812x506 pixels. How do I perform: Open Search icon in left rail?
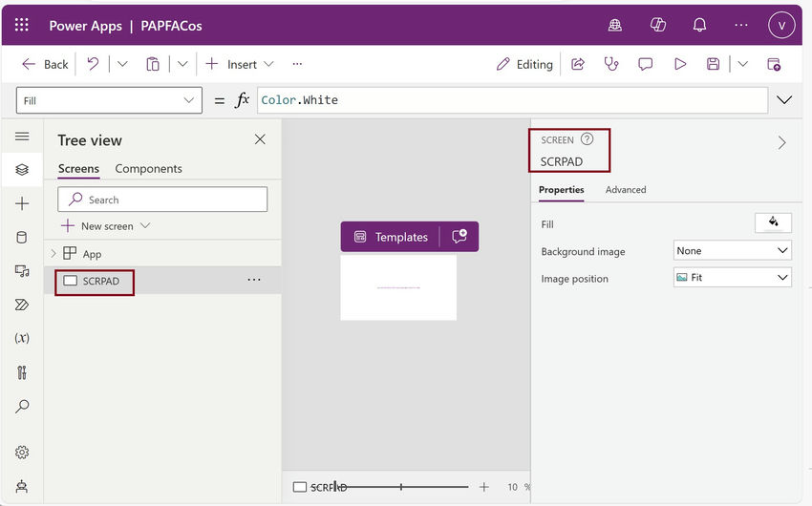point(22,407)
